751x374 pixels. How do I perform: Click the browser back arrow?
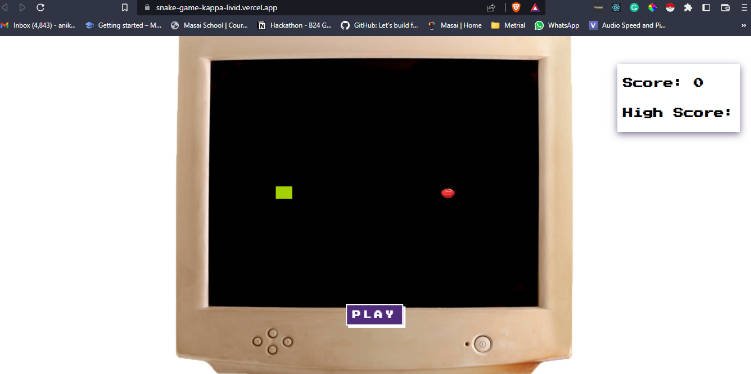[x=4, y=7]
